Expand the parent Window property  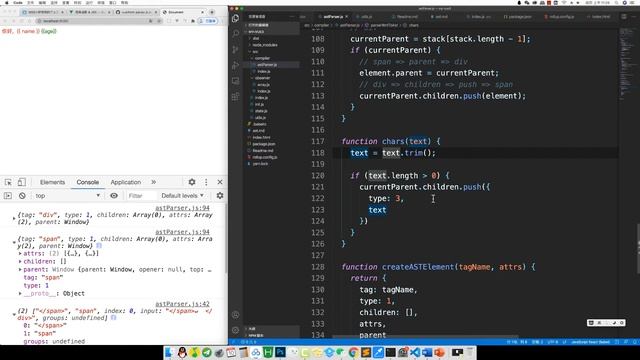20,270
